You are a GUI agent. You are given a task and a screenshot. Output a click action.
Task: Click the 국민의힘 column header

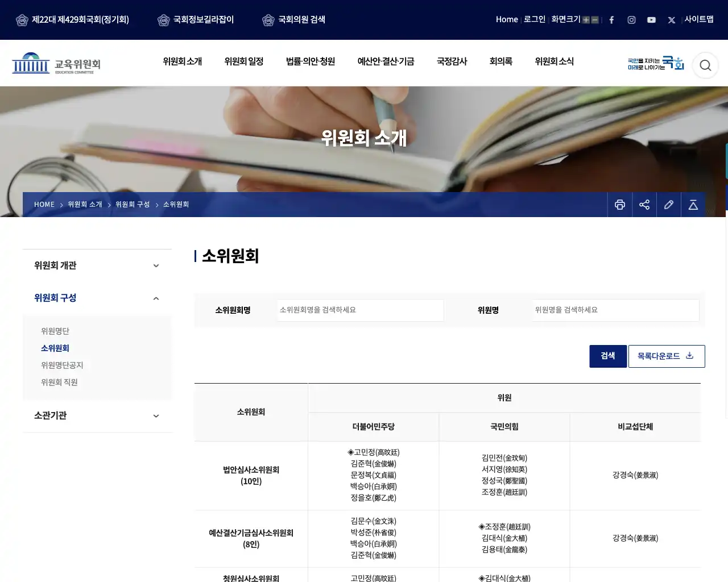click(x=504, y=427)
